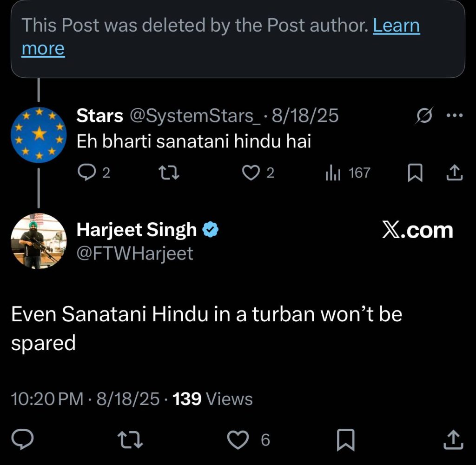Open Stars profile avatar
This screenshot has height=465, width=476.
point(39,135)
